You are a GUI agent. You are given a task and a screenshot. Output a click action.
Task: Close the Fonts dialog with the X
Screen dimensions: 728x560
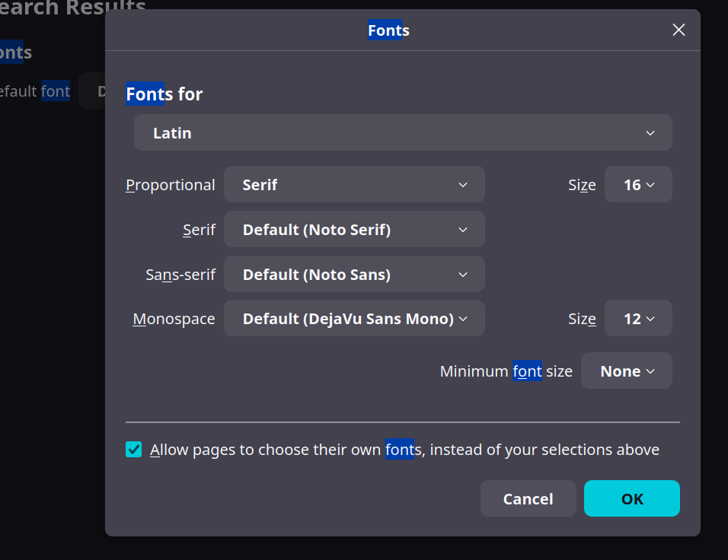(x=679, y=30)
